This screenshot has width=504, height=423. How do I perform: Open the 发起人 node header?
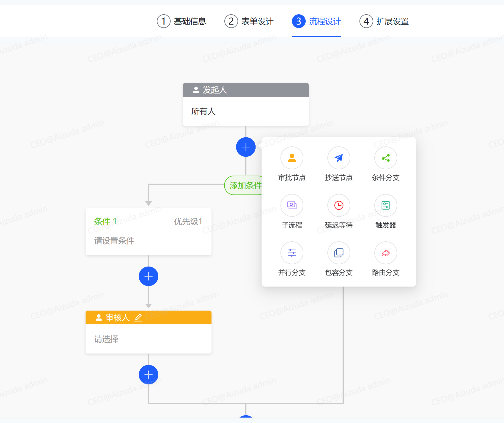(x=246, y=90)
